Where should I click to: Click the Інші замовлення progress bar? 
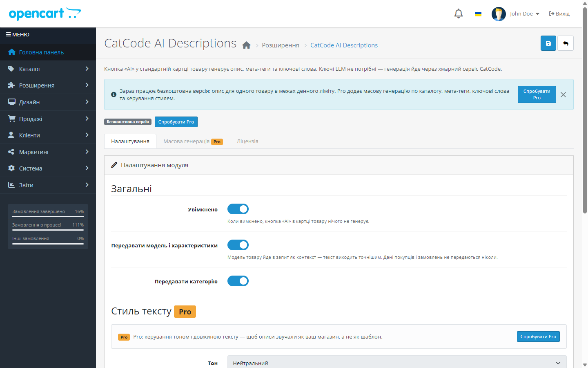48,244
